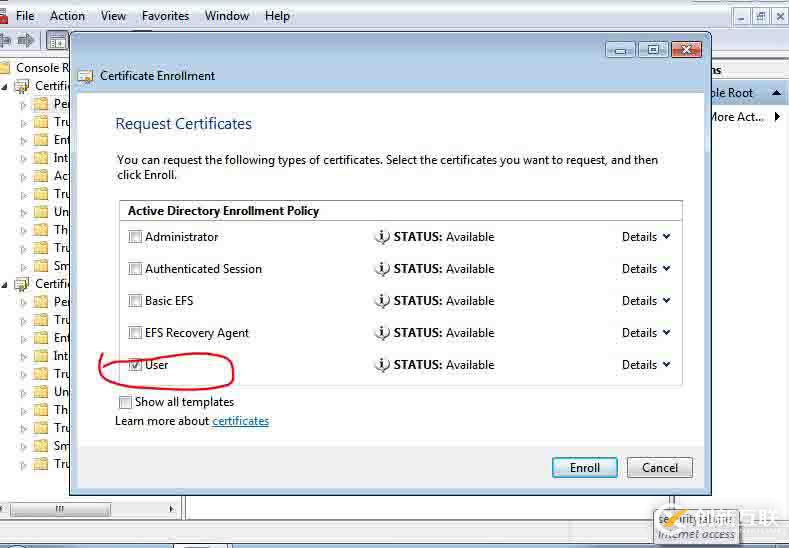Select the Pe folder under the lower Certificates node

point(61,302)
